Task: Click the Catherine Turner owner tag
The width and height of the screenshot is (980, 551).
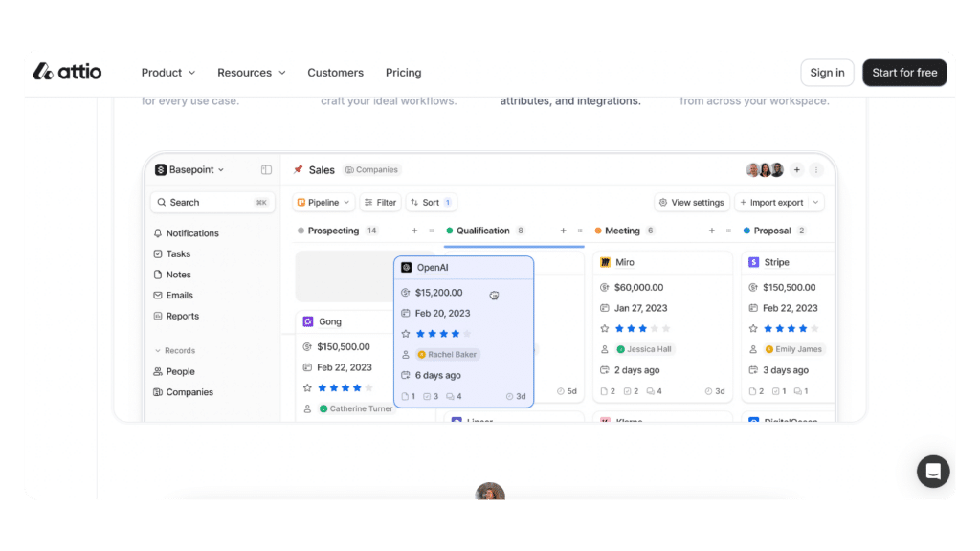Action: 356,408
